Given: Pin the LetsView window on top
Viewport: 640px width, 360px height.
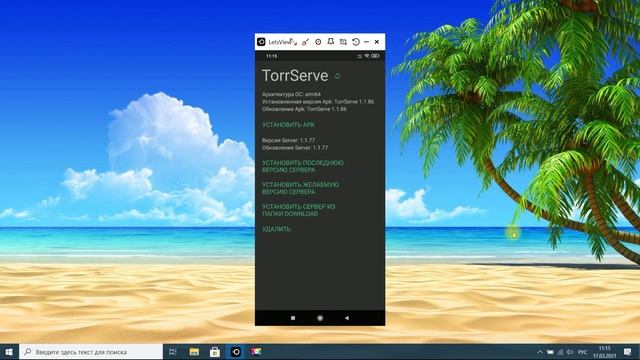Looking at the screenshot, I should pos(331,42).
